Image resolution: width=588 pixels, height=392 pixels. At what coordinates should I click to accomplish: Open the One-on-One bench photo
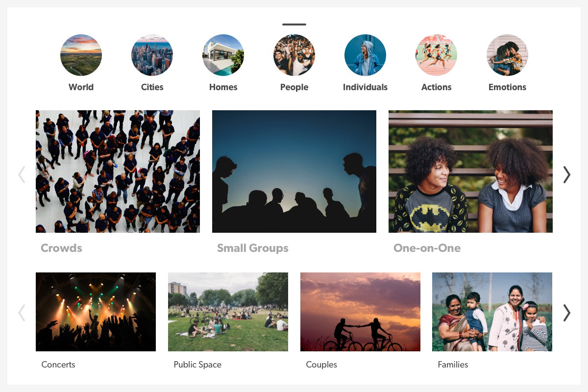[x=470, y=171]
